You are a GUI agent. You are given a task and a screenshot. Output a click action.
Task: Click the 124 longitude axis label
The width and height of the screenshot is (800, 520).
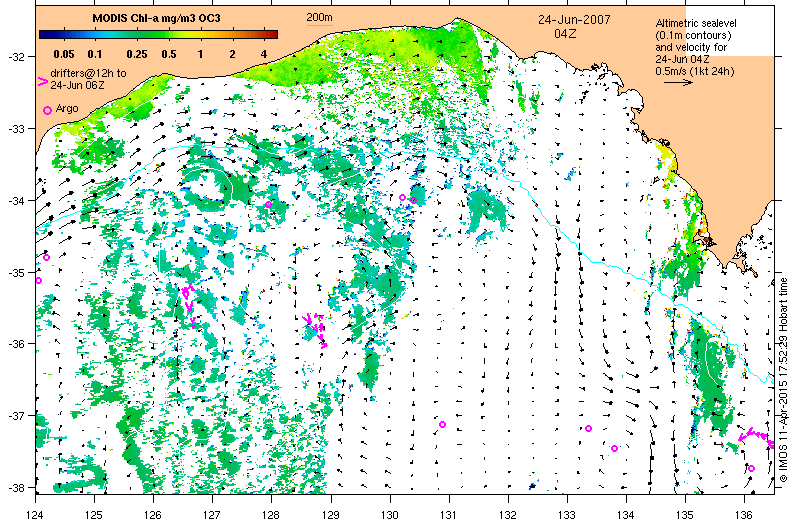point(35,514)
